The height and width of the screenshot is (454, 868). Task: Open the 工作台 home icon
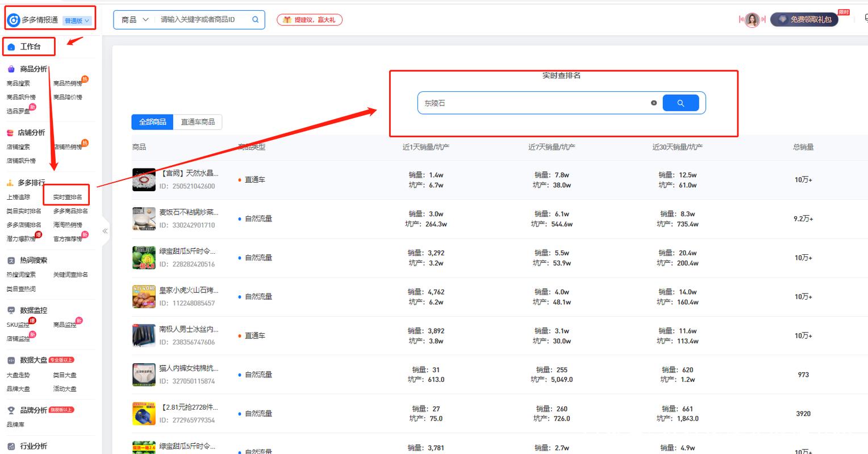(11, 47)
